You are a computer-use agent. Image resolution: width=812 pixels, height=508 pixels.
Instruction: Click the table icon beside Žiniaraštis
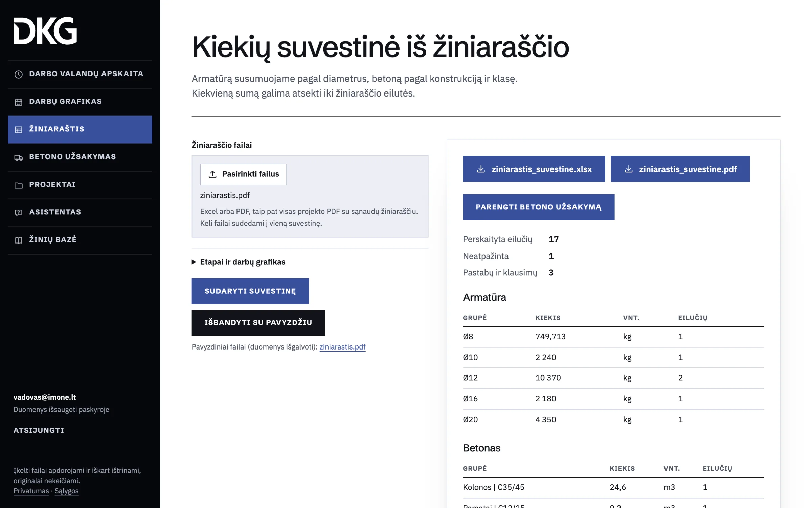tap(19, 129)
